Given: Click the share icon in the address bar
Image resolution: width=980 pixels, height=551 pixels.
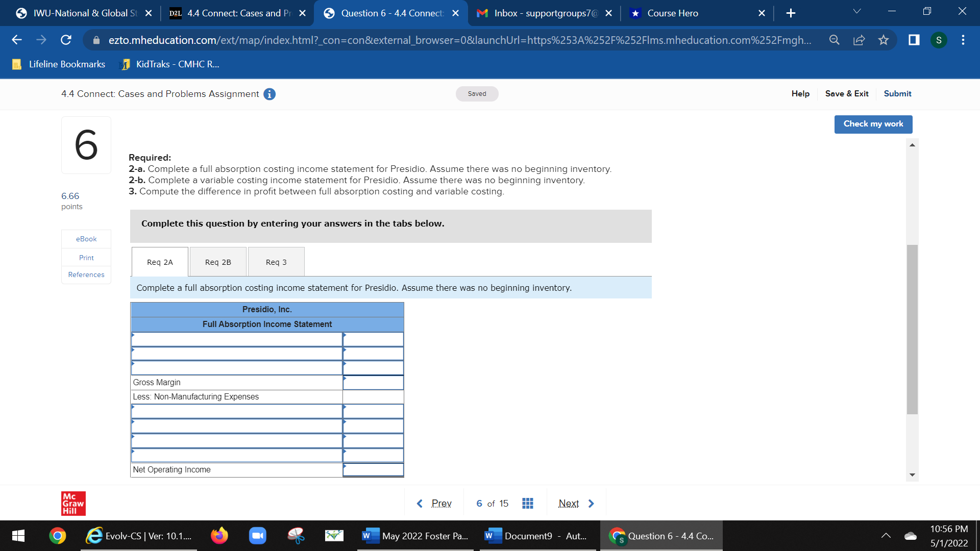Looking at the screenshot, I should point(859,40).
